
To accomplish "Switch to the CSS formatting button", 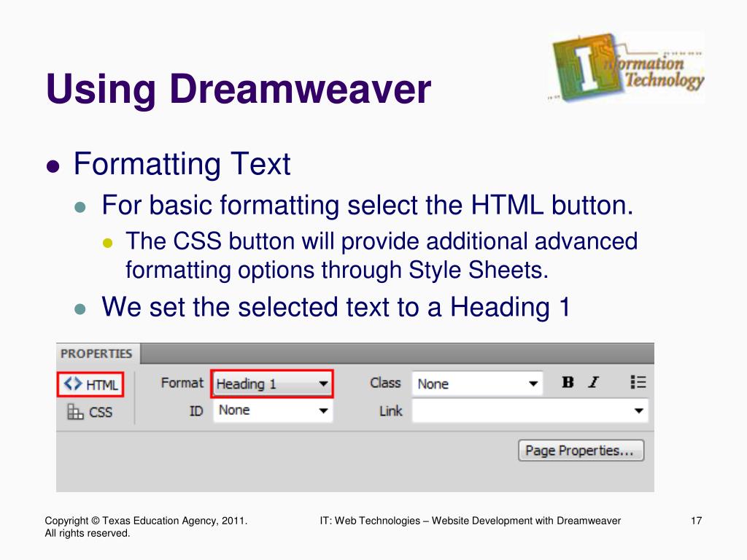I will tap(90, 412).
